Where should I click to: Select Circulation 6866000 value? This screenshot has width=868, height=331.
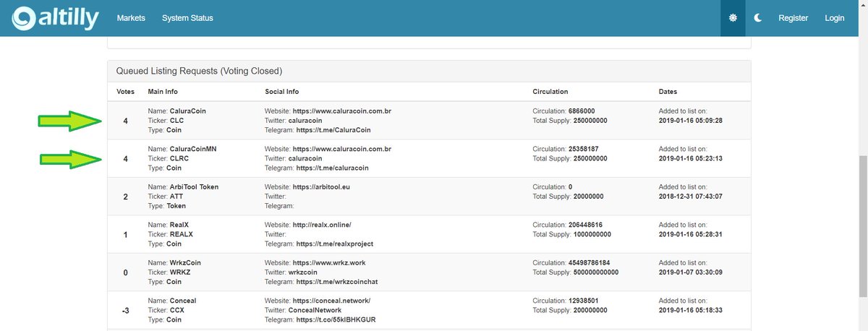point(582,111)
